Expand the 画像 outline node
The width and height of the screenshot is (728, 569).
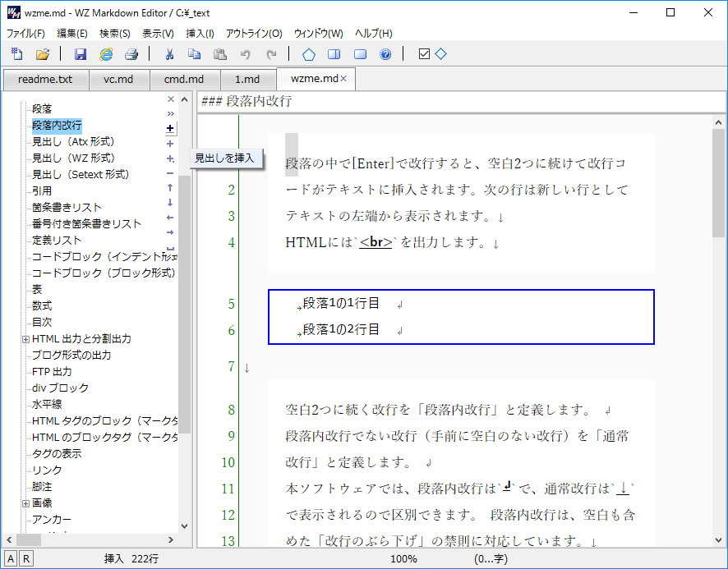pos(25,503)
